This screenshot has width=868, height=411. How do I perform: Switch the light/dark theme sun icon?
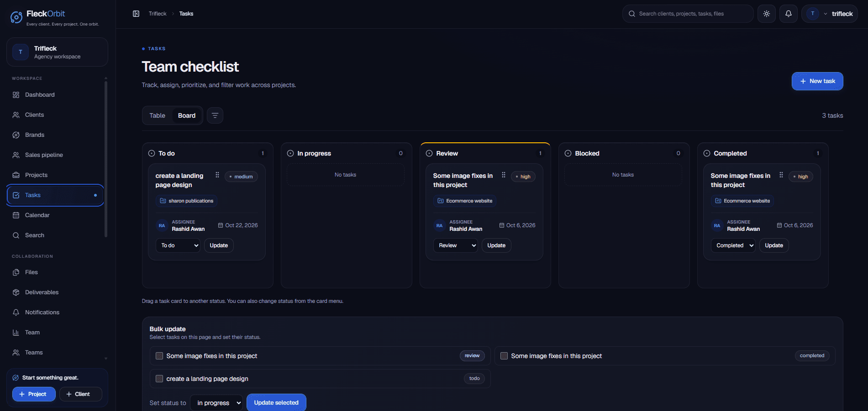pos(767,14)
